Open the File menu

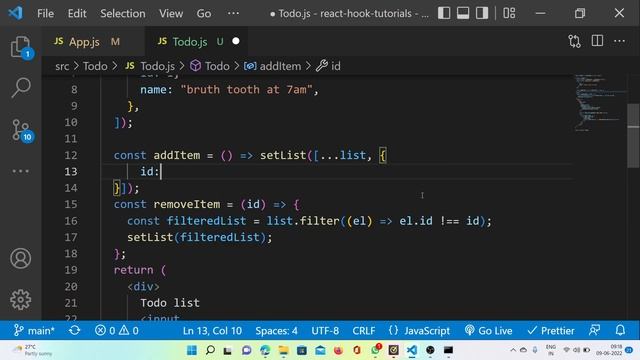45,13
